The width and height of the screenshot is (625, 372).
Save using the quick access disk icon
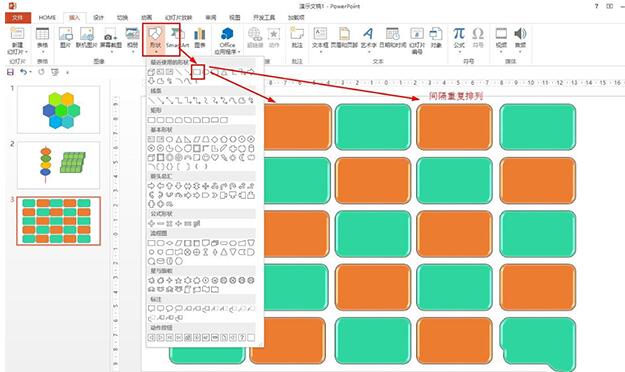pyautogui.click(x=10, y=72)
